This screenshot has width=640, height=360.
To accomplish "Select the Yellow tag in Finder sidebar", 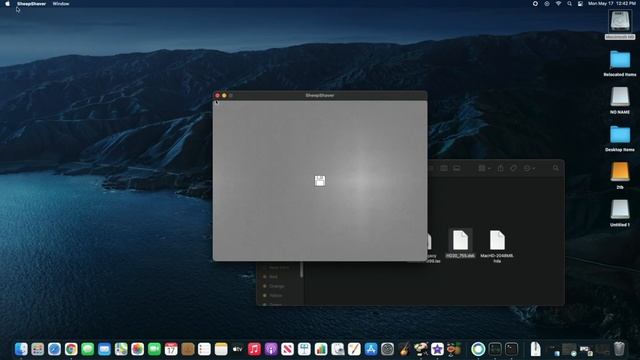I will click(x=276, y=296).
